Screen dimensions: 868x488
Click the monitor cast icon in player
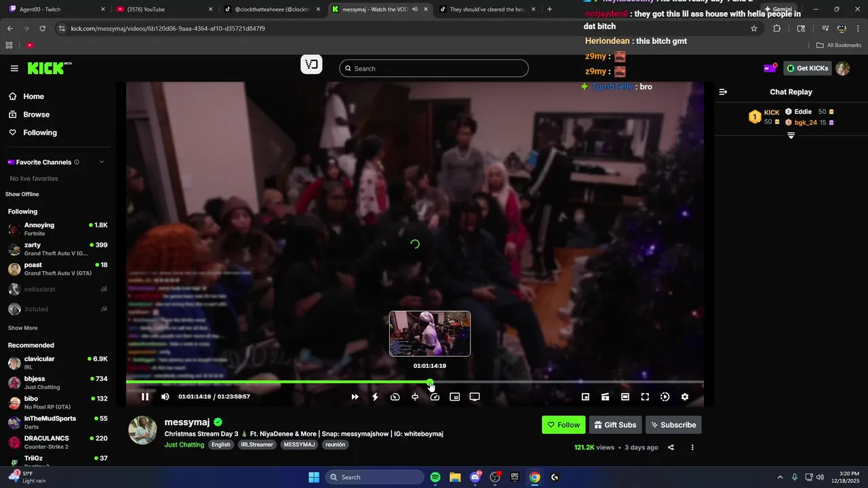[475, 396]
